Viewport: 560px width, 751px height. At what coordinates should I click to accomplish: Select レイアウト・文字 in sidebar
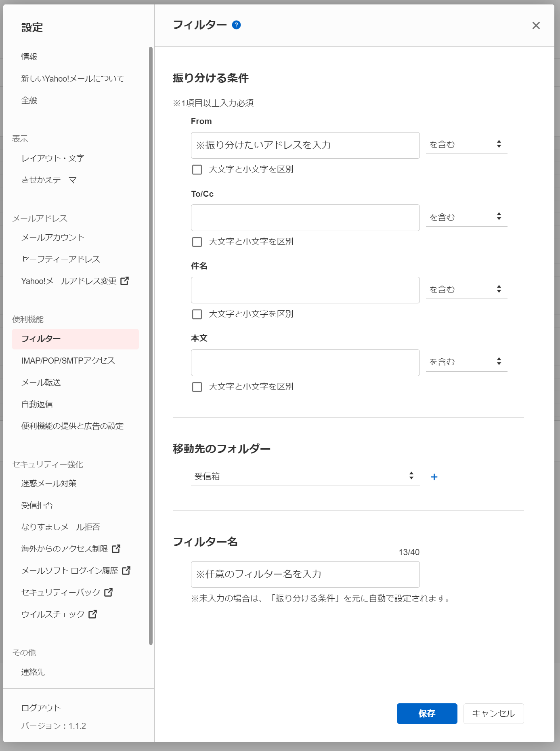53,158
